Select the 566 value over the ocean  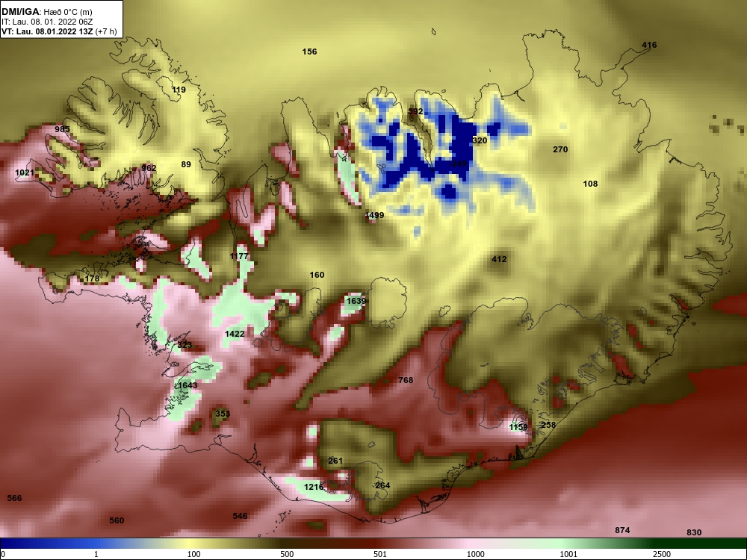coord(14,498)
